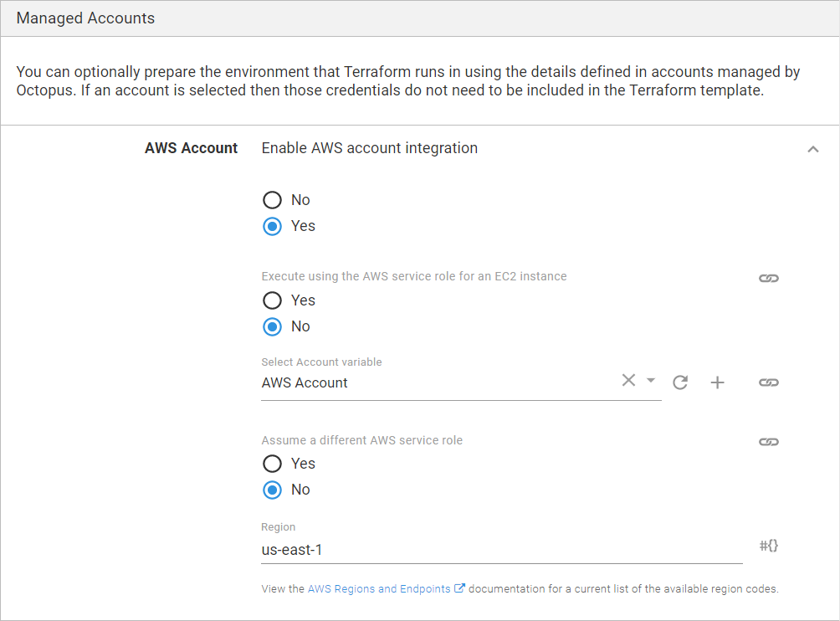Bind the Select Account variable field to a variable
Image resolution: width=840 pixels, height=621 pixels.
768,382
